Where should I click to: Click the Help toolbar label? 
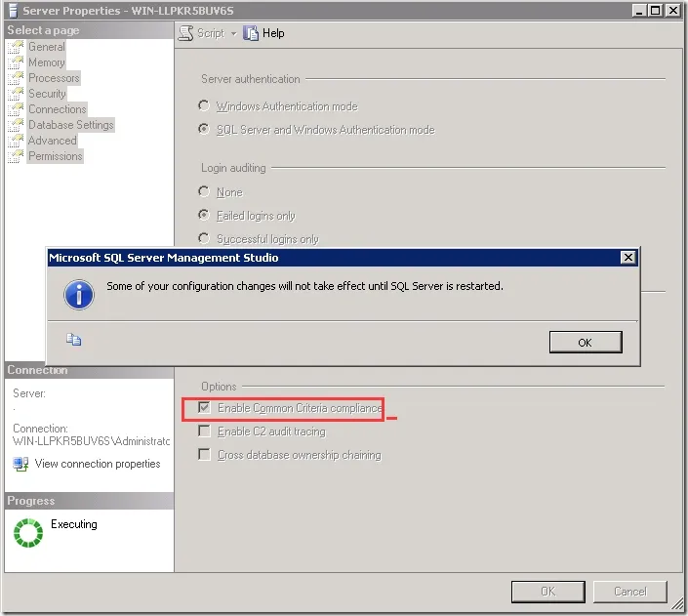(x=273, y=33)
